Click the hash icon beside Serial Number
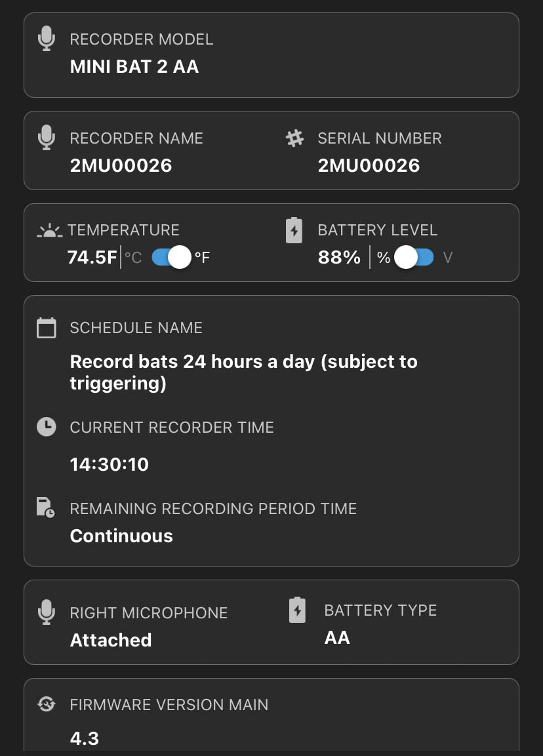Image resolution: width=543 pixels, height=756 pixels. 295,138
